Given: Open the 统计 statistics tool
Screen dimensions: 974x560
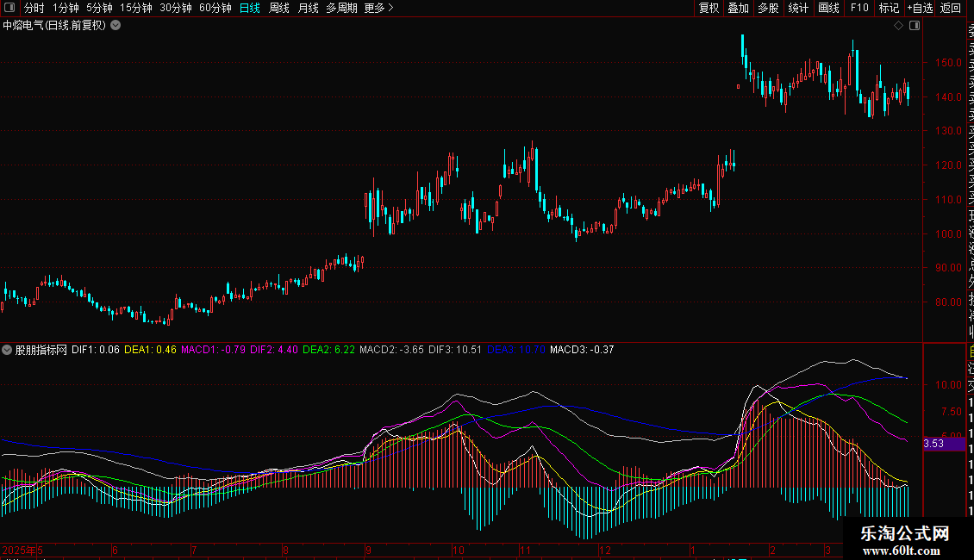Looking at the screenshot, I should (x=798, y=8).
